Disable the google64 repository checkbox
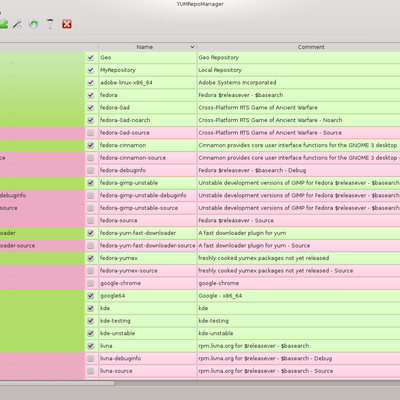Image resolution: width=400 pixels, height=400 pixels. 90,296
